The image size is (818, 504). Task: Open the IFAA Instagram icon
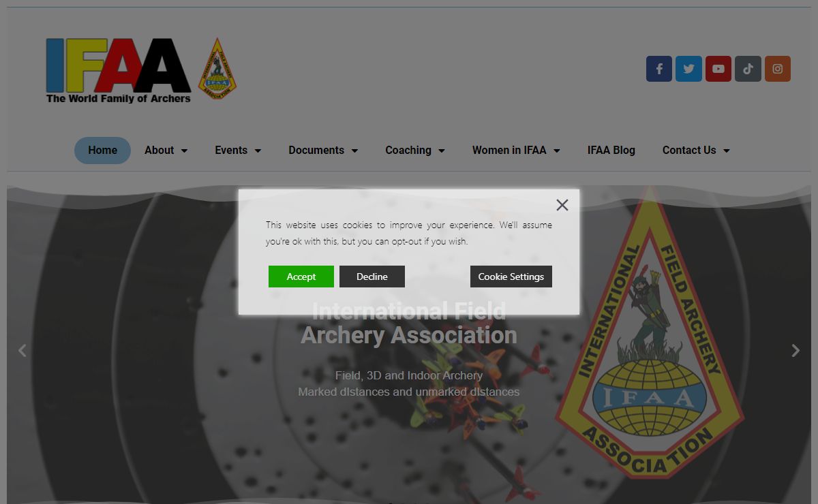coord(778,69)
